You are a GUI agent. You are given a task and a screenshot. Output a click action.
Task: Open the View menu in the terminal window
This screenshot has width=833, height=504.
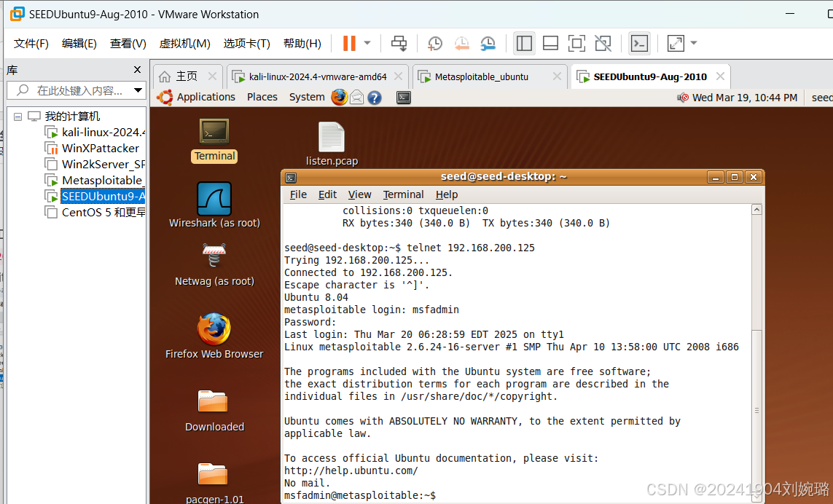[x=360, y=194]
